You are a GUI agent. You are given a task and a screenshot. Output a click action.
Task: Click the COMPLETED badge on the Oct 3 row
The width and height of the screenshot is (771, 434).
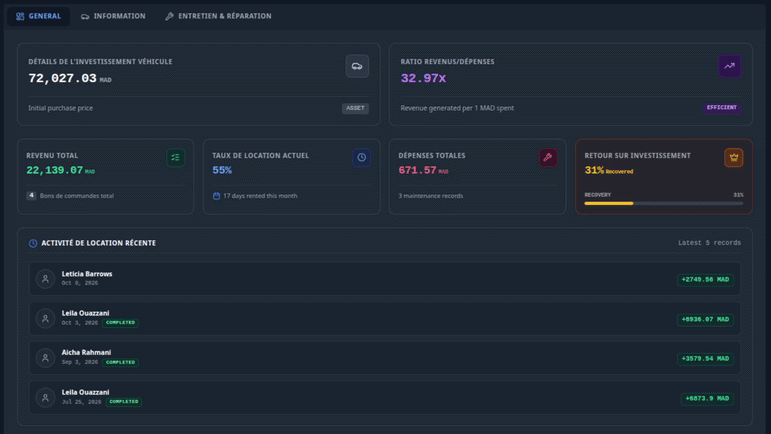pos(120,323)
